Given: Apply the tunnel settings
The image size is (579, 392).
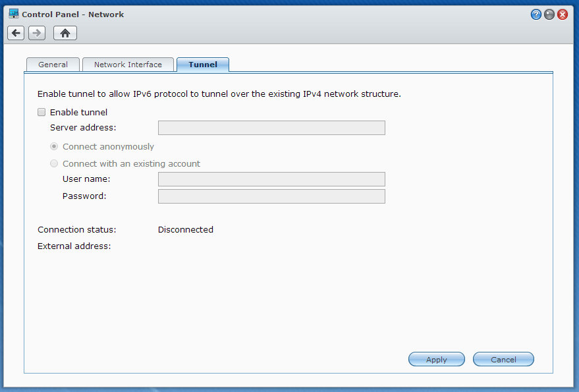Looking at the screenshot, I should point(437,359).
